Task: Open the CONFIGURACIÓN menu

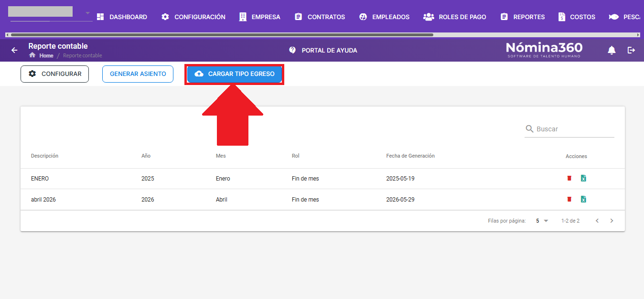Action: pyautogui.click(x=193, y=17)
